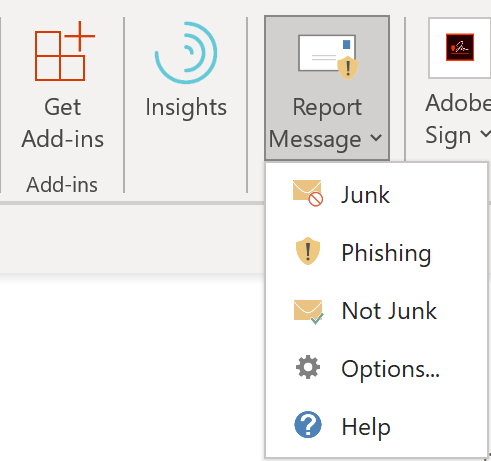
Task: Click the Get Add-ins grid icon
Action: click(65, 51)
